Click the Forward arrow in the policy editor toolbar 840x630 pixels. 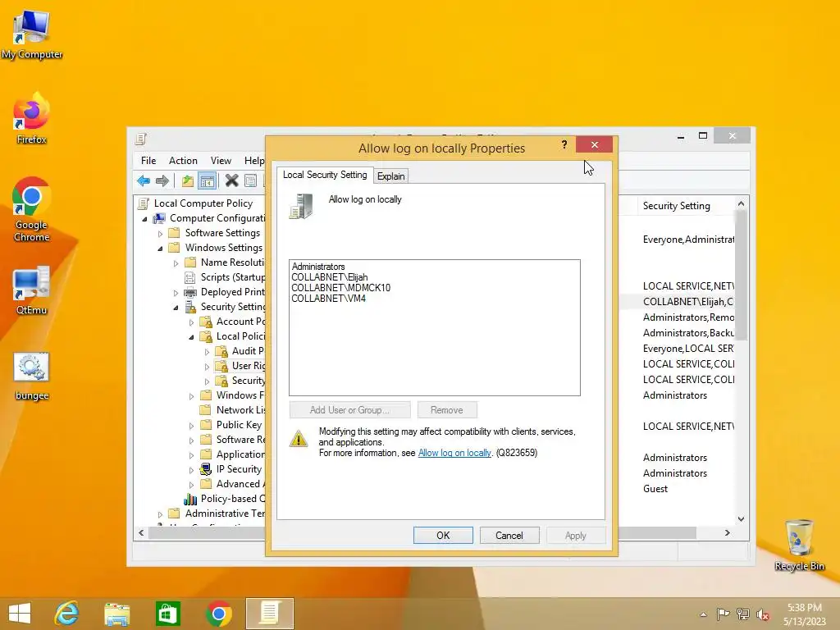point(162,181)
